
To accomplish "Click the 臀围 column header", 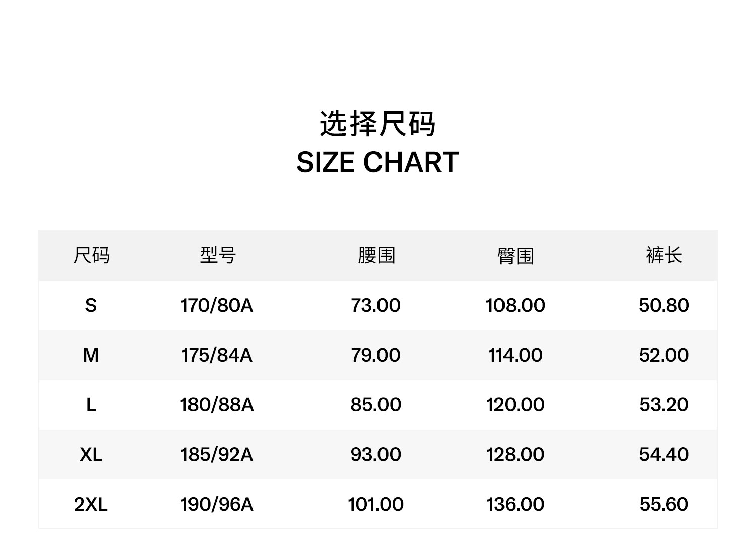I will tap(516, 256).
